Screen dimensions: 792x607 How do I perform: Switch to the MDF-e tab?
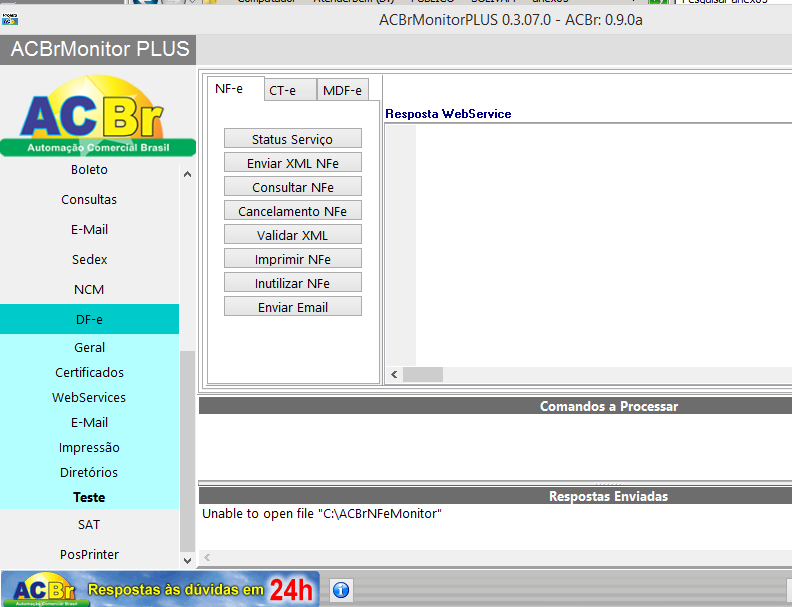[x=342, y=90]
